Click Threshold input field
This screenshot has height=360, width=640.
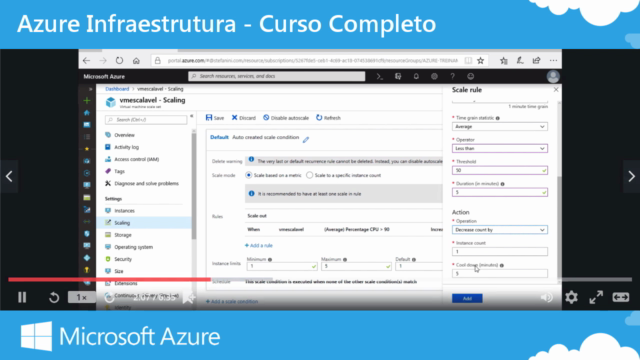pos(500,170)
